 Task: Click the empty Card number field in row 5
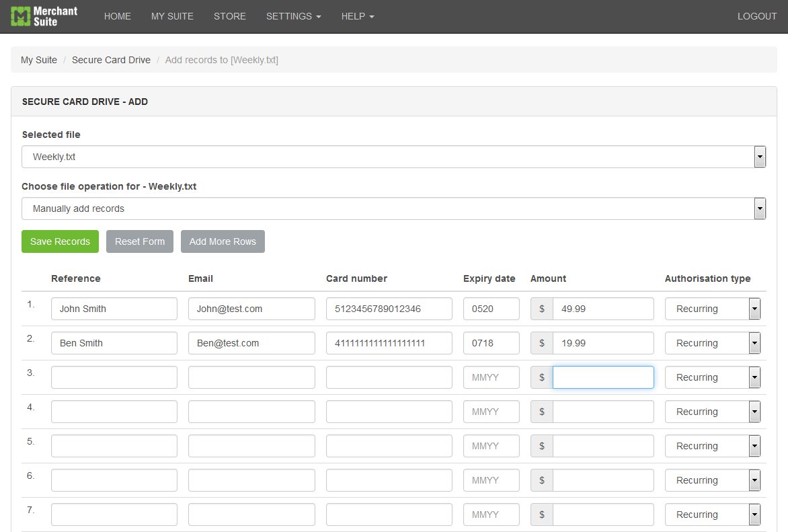pyautogui.click(x=389, y=446)
